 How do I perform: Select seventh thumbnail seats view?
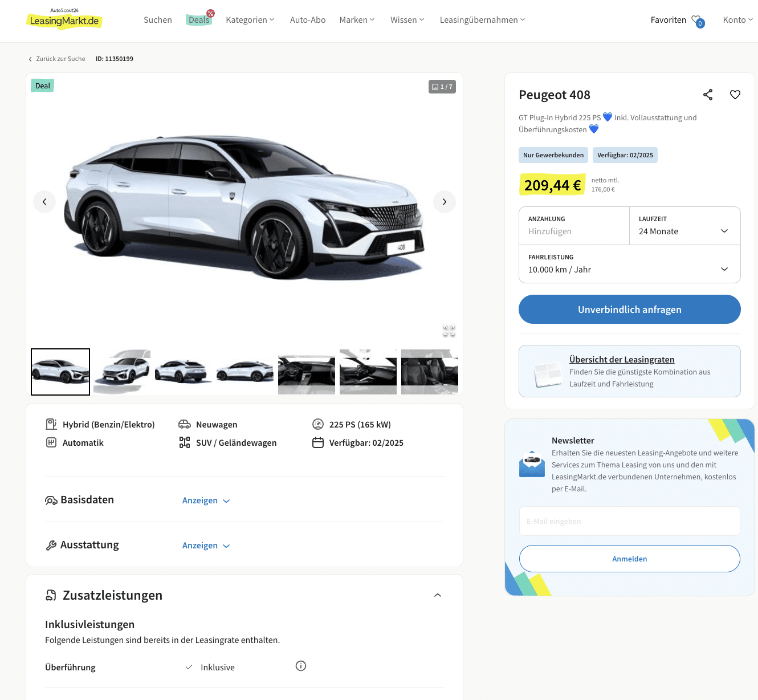pos(430,372)
